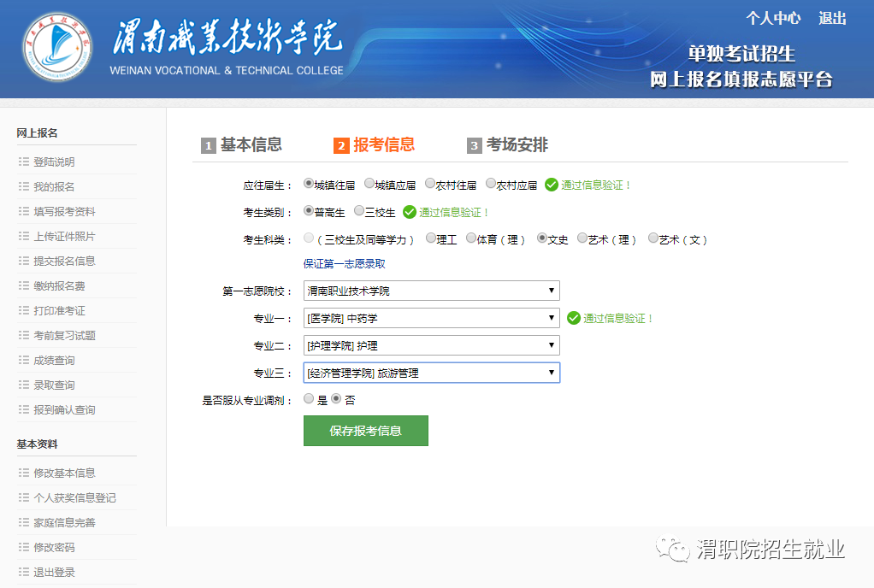Image resolution: width=874 pixels, height=588 pixels.
Task: Select the 农村应届 radio button
Action: click(491, 183)
